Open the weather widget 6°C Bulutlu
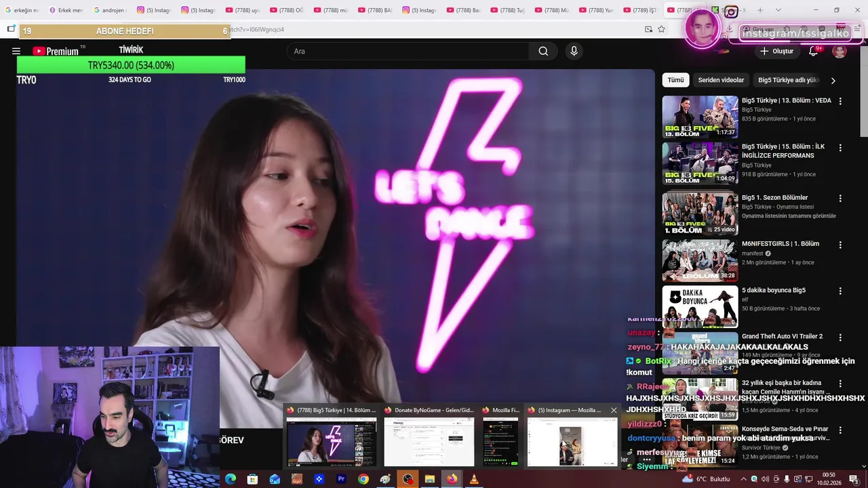 [706, 479]
